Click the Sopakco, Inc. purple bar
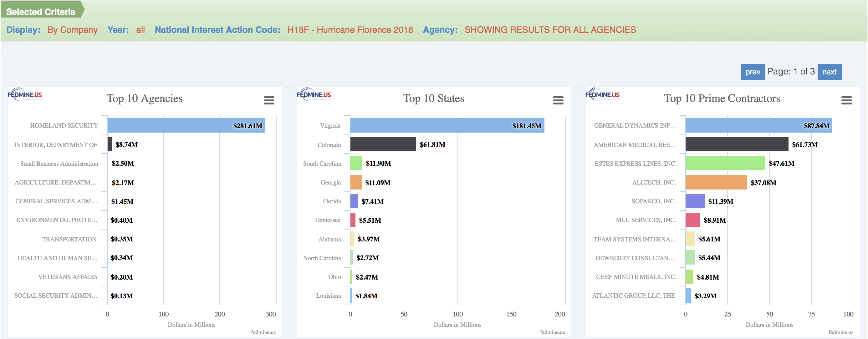The height and width of the screenshot is (339, 868). [x=695, y=201]
